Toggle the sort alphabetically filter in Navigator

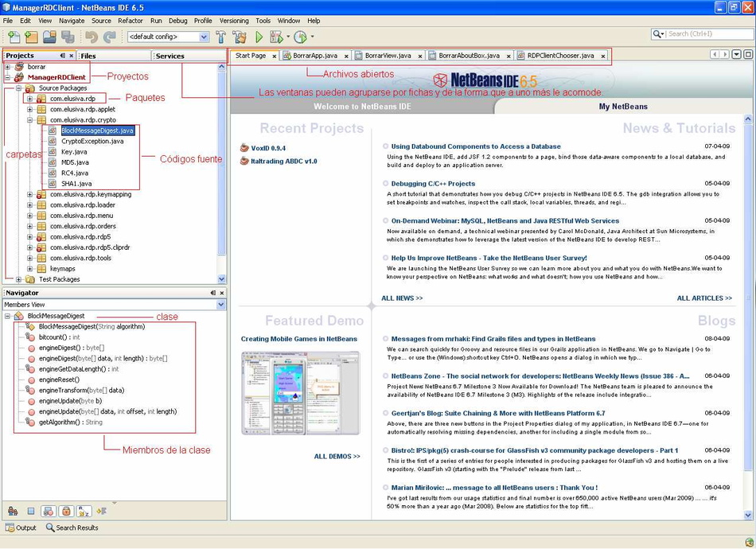click(84, 510)
